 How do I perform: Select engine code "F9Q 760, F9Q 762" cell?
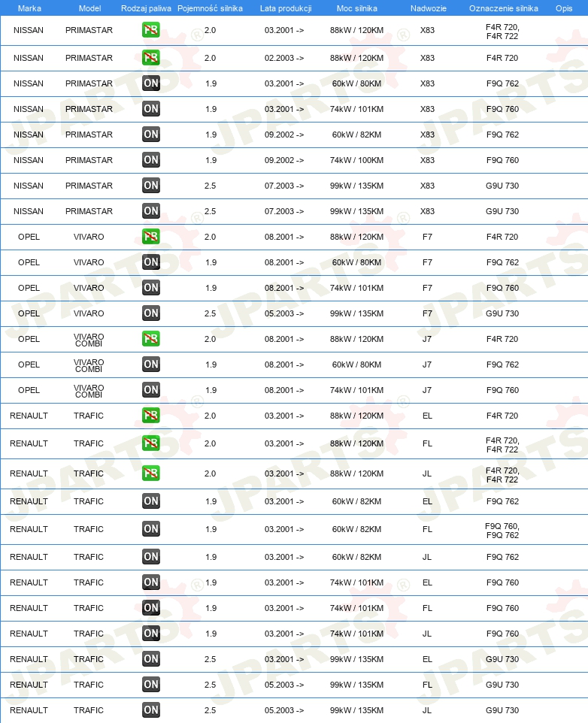(x=502, y=531)
